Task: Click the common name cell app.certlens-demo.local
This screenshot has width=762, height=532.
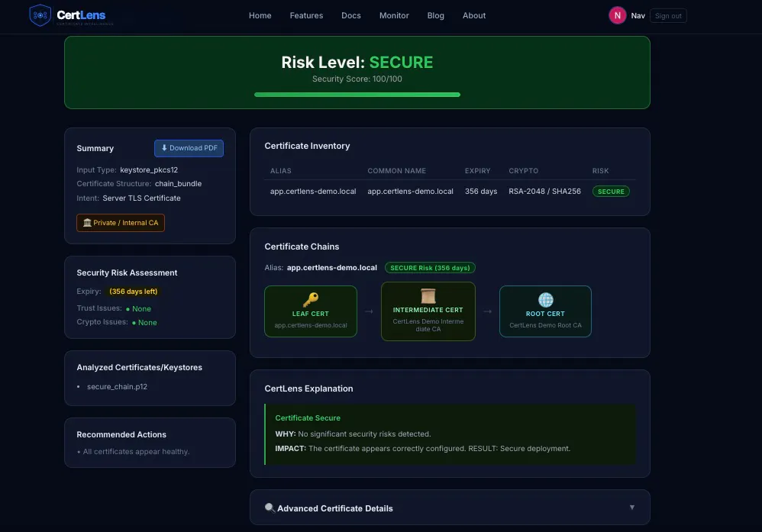Action: click(x=410, y=192)
